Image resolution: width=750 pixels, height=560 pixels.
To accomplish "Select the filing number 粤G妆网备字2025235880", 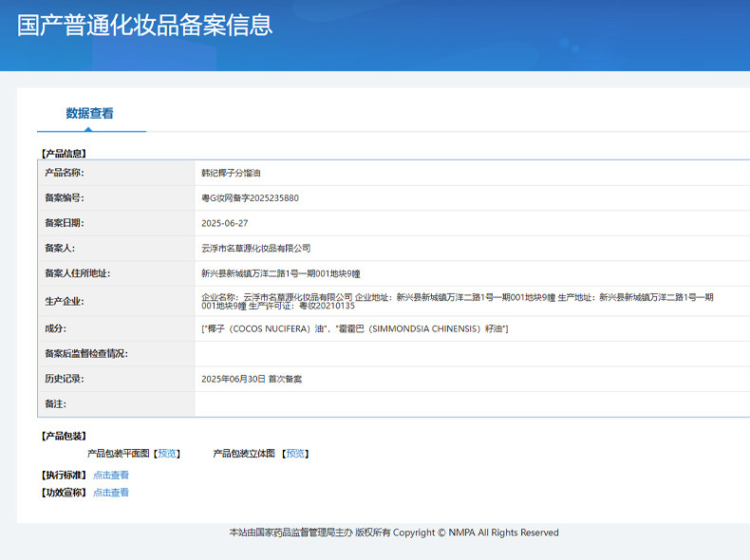I will pyautogui.click(x=250, y=198).
